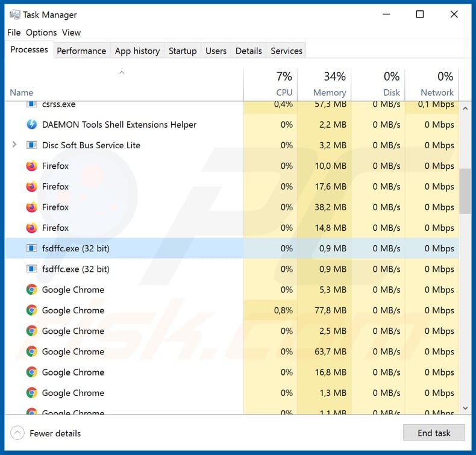The width and height of the screenshot is (476, 455).
Task: Click the scrollbar up arrow
Action: 465,108
